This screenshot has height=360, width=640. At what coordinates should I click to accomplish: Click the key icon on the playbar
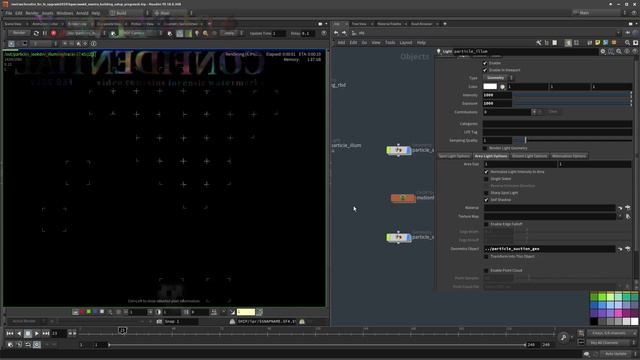[563, 337]
